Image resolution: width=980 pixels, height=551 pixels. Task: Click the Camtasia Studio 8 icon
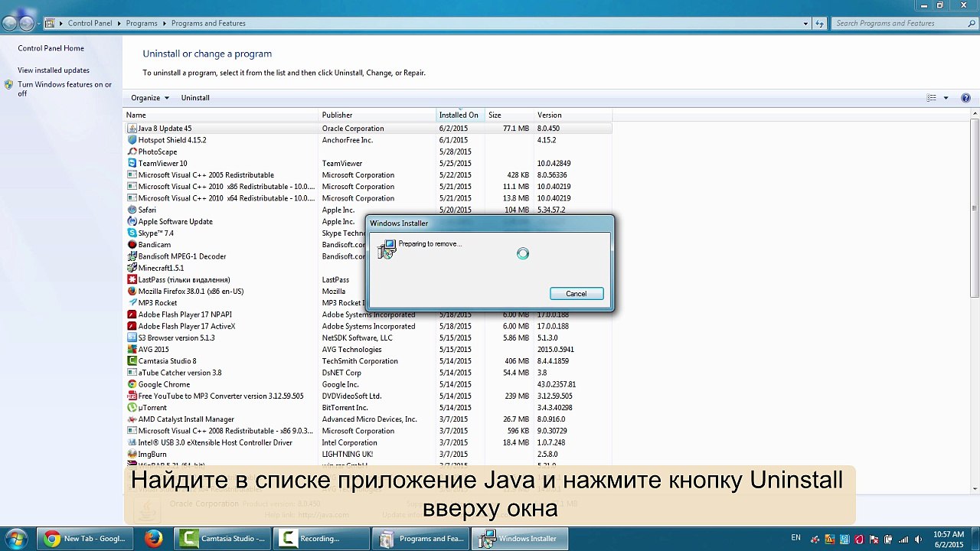[x=132, y=361]
